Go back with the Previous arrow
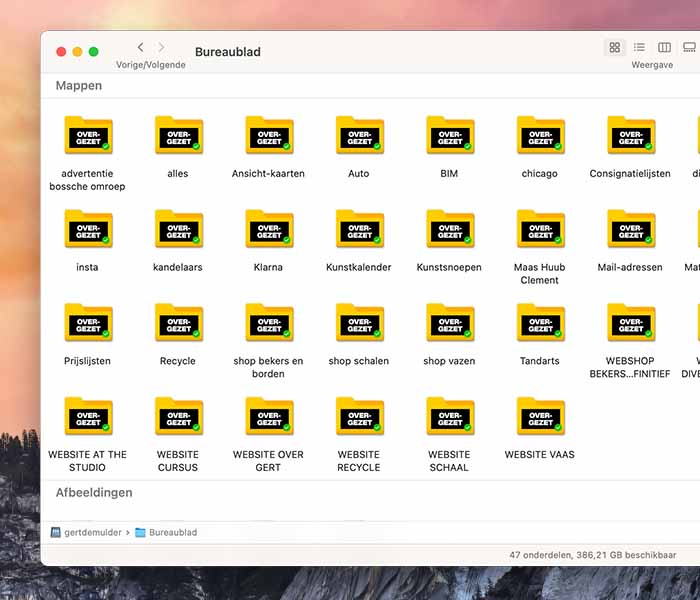 pos(140,48)
